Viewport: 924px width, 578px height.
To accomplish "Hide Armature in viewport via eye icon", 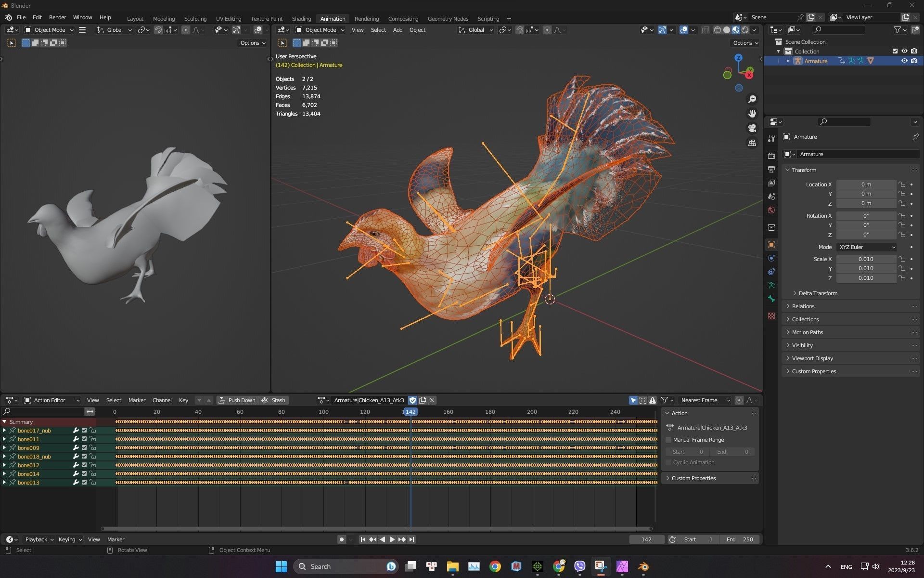I will [x=904, y=61].
